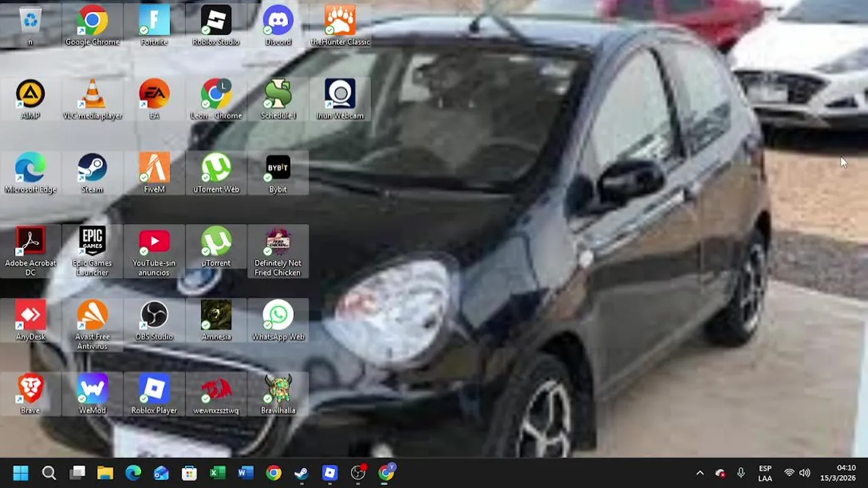Open pinned Chrome next to Word on taskbar
Image resolution: width=868 pixels, height=488 pixels.
tap(274, 472)
